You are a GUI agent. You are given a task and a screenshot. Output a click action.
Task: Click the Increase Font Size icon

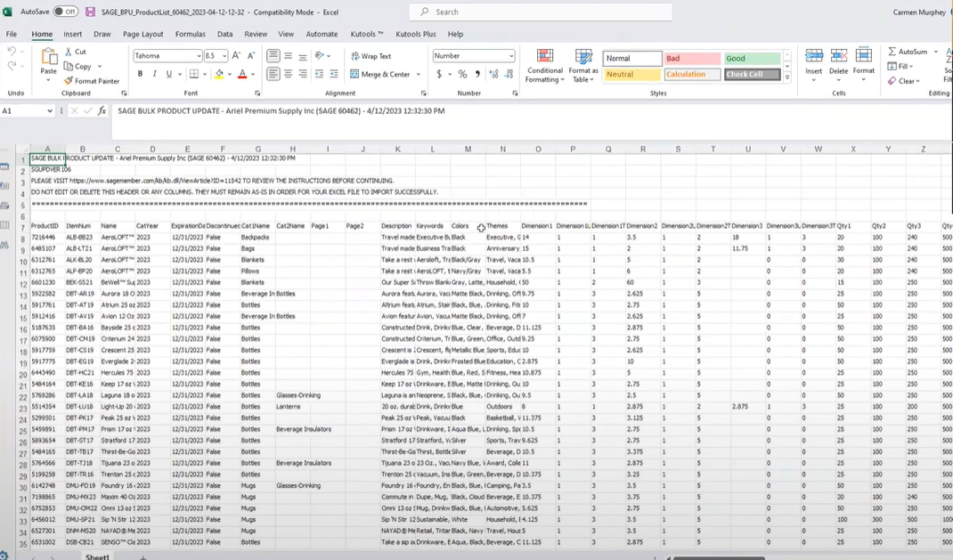(238, 55)
